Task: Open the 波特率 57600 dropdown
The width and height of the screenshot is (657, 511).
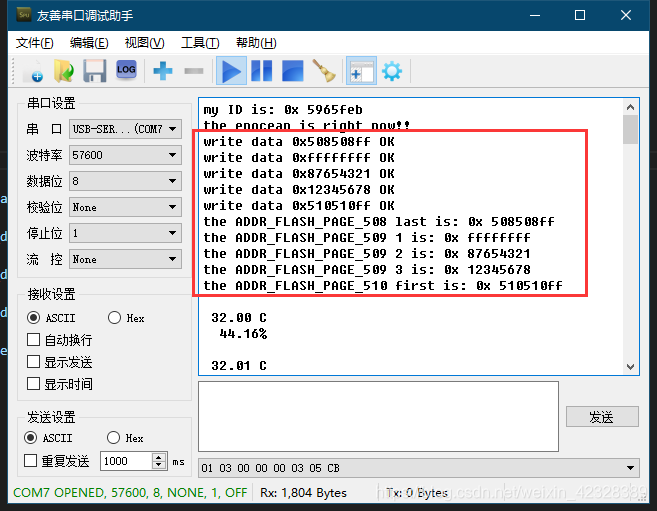Action: (x=125, y=155)
